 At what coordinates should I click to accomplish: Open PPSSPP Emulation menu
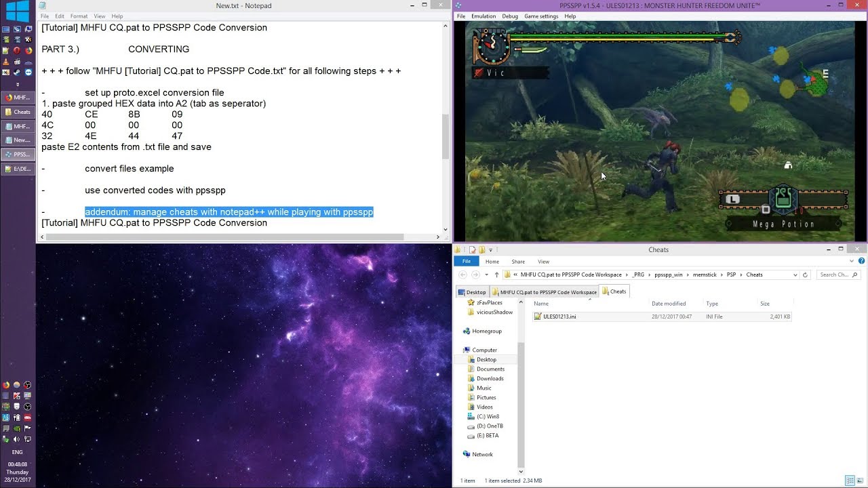coord(484,16)
